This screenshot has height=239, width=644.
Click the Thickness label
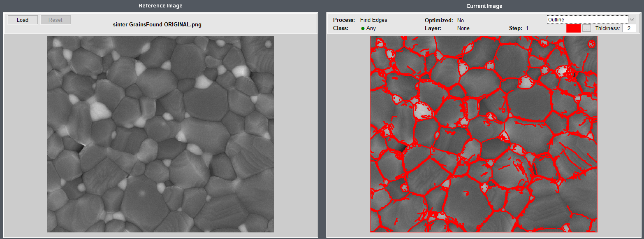pos(607,28)
